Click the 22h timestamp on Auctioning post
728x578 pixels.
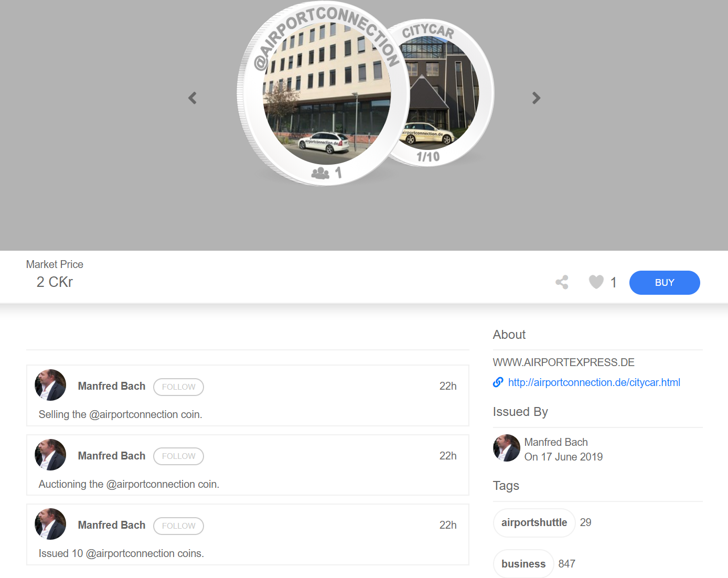coord(448,456)
